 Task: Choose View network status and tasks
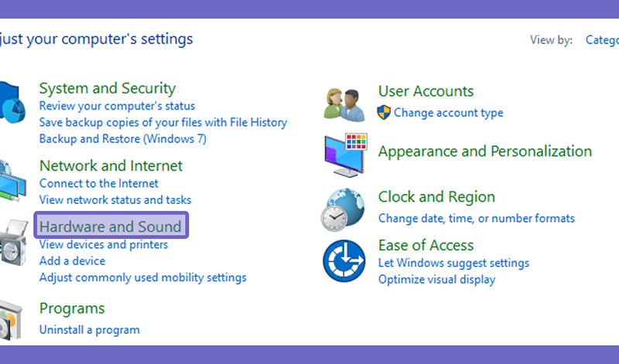[115, 200]
